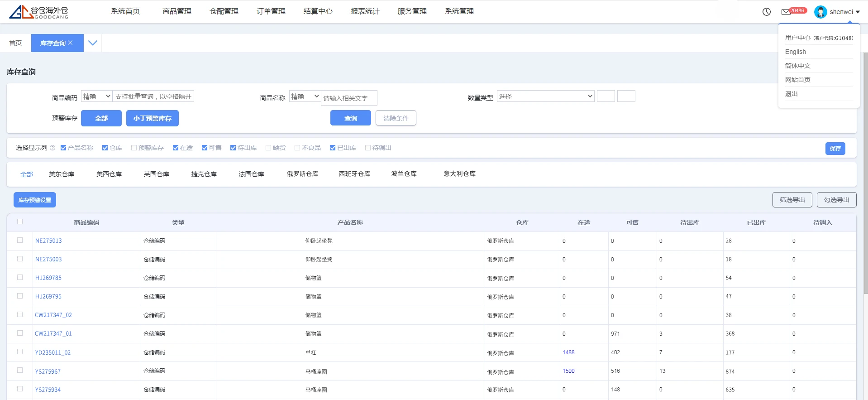Focus the 商品编码 batch query input
Viewport: 868px width, 400px height.
pyautogui.click(x=153, y=96)
